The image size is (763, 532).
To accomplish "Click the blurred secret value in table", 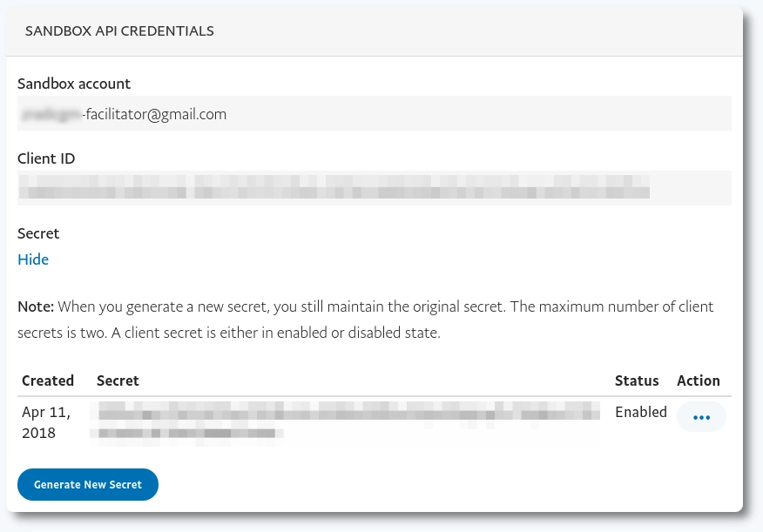I will point(348,411).
